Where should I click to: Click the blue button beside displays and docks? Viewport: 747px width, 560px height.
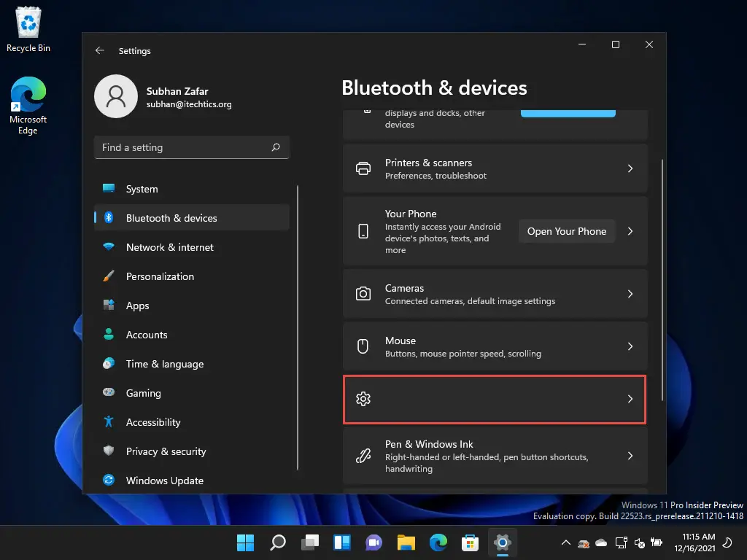pos(568,113)
